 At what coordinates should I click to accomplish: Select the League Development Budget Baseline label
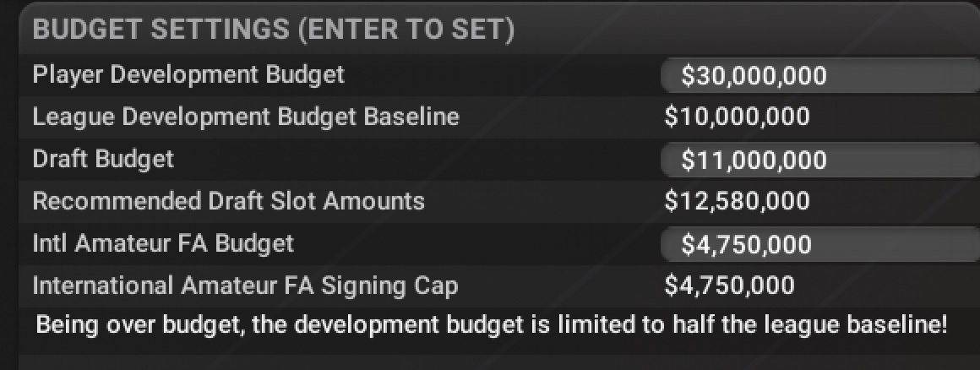246,117
